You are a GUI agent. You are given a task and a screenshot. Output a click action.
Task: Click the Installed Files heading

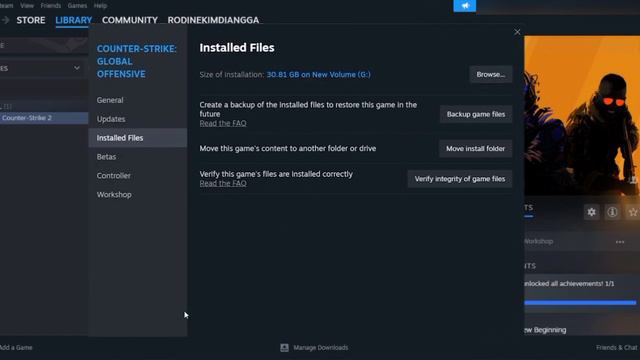[x=237, y=48]
